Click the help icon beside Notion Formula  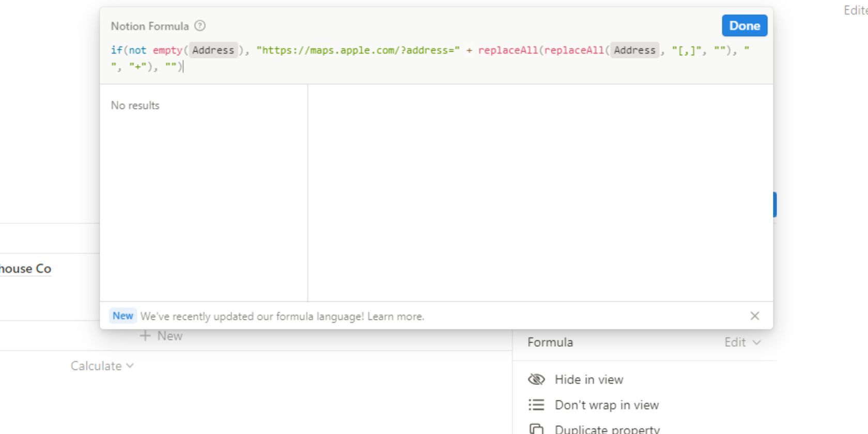[200, 26]
